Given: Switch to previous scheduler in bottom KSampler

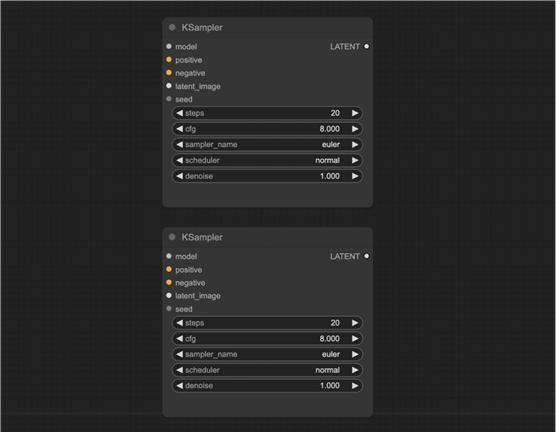Looking at the screenshot, I should 179,370.
